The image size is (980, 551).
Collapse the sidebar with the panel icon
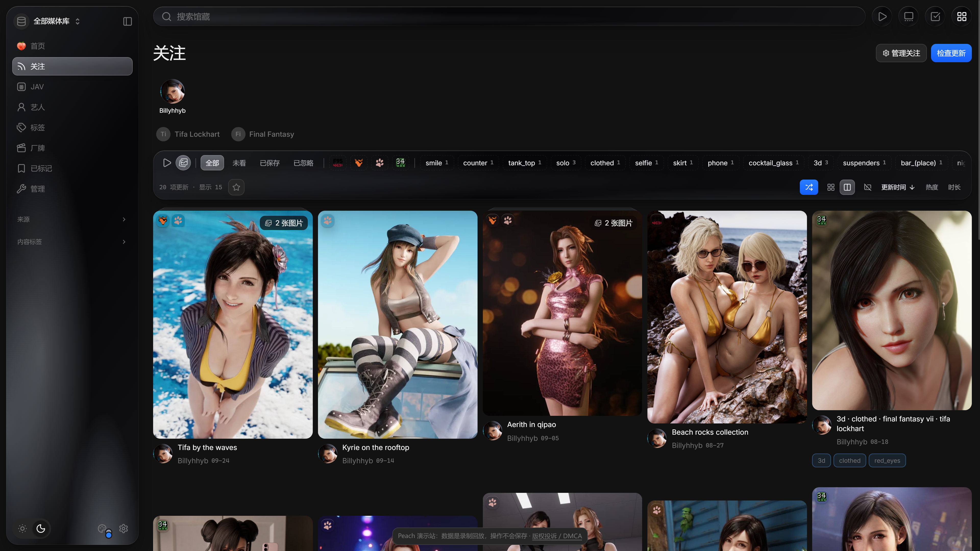[x=127, y=21]
